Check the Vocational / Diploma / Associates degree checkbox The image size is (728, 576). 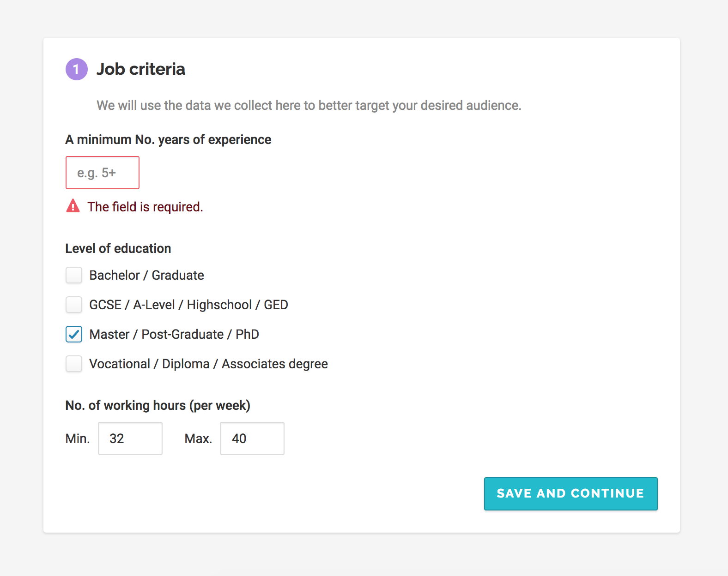click(74, 364)
